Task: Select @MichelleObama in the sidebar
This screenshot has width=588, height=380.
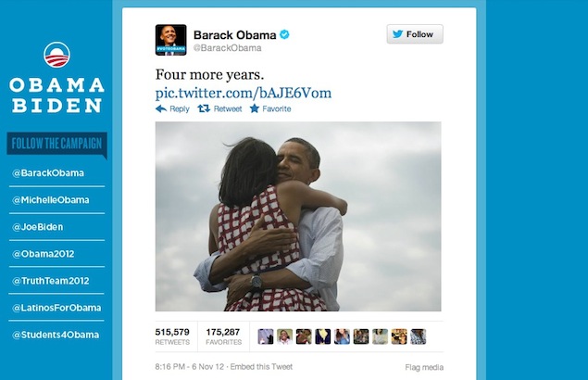Action: tap(51, 200)
